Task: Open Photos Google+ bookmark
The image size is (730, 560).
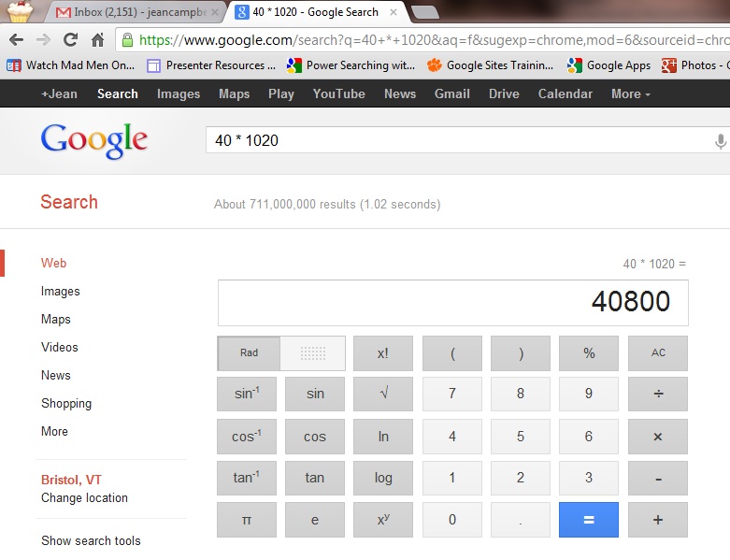Action: point(695,65)
